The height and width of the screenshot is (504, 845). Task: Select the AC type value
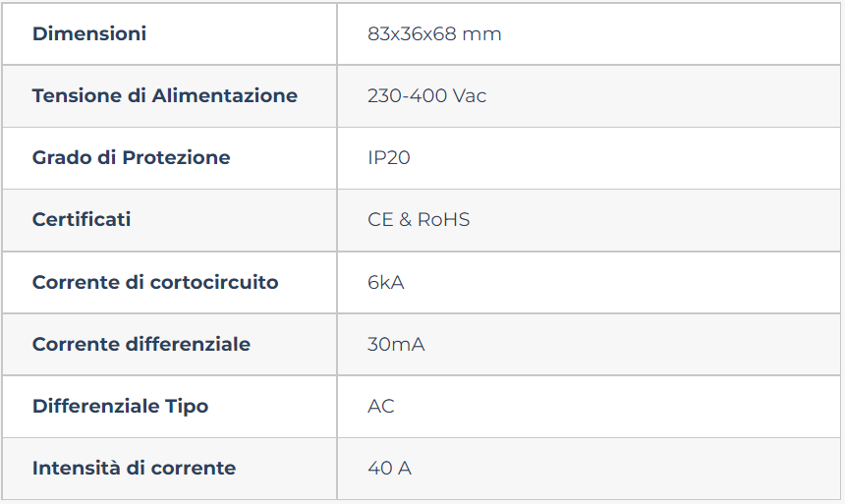tap(381, 407)
